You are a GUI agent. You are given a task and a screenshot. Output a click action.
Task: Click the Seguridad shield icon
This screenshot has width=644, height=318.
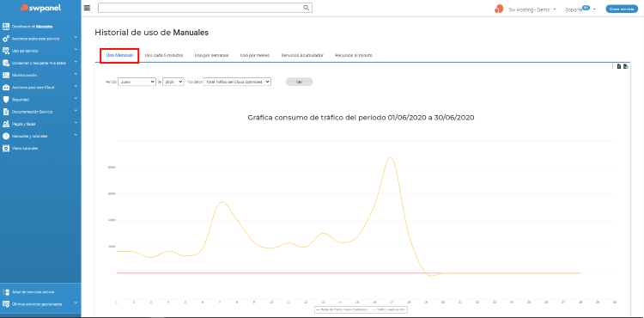click(6, 100)
